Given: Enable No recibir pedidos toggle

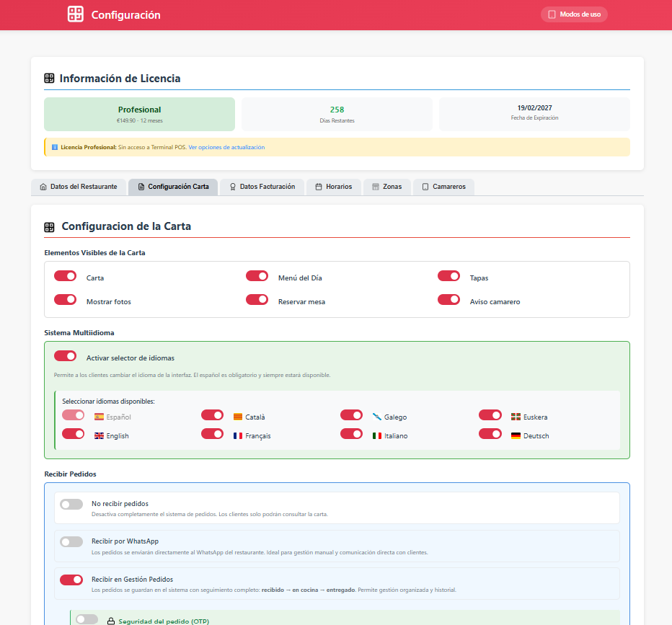Looking at the screenshot, I should (x=71, y=504).
